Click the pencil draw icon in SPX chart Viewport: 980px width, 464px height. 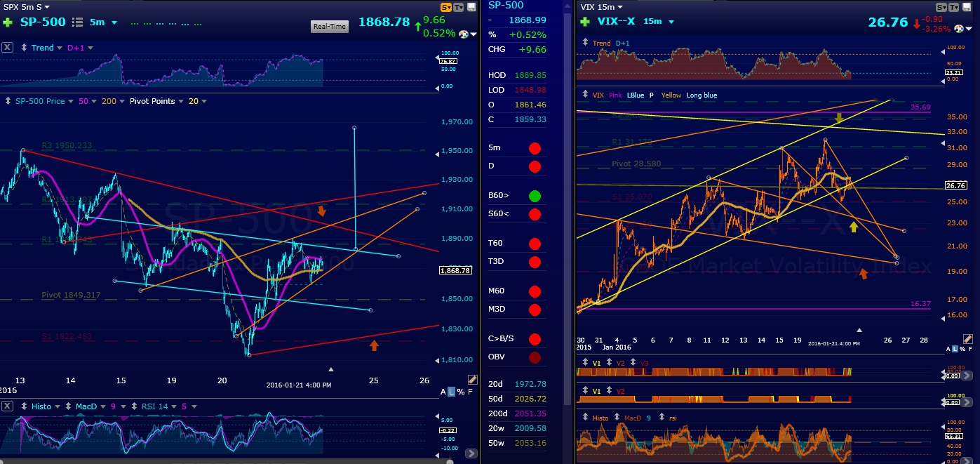pyautogui.click(x=473, y=380)
